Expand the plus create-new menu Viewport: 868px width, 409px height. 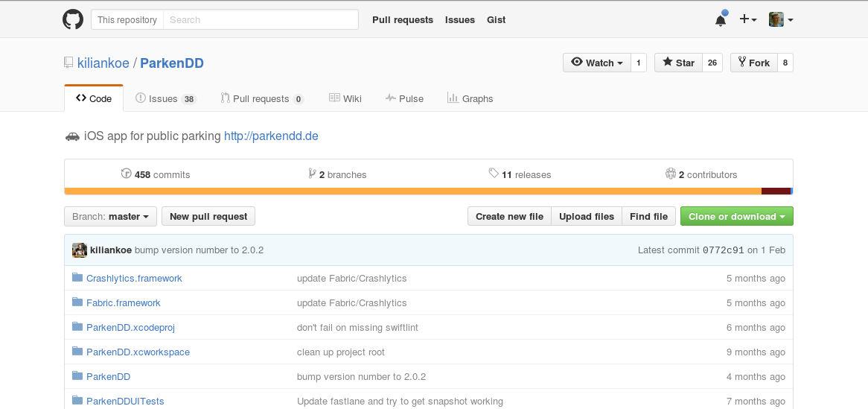[747, 20]
